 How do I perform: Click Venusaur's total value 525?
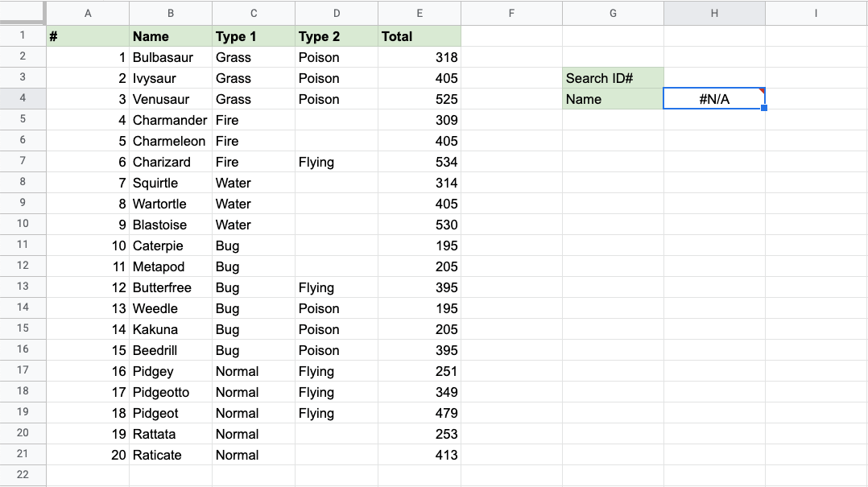(x=419, y=99)
